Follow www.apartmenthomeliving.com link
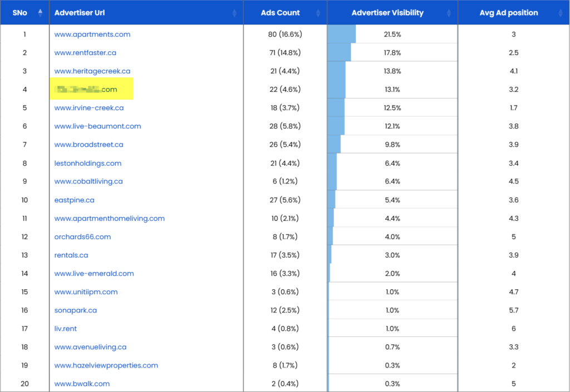Image resolution: width=570 pixels, height=392 pixels. point(110,219)
